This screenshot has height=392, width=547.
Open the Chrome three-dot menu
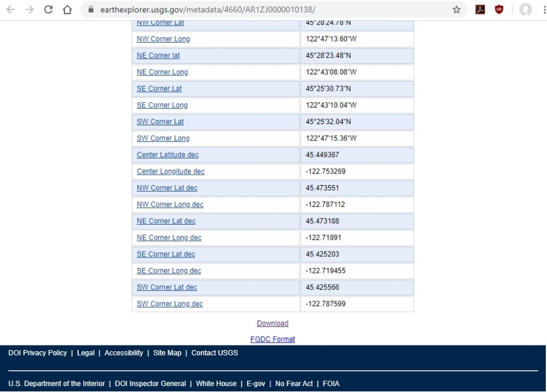click(x=542, y=10)
